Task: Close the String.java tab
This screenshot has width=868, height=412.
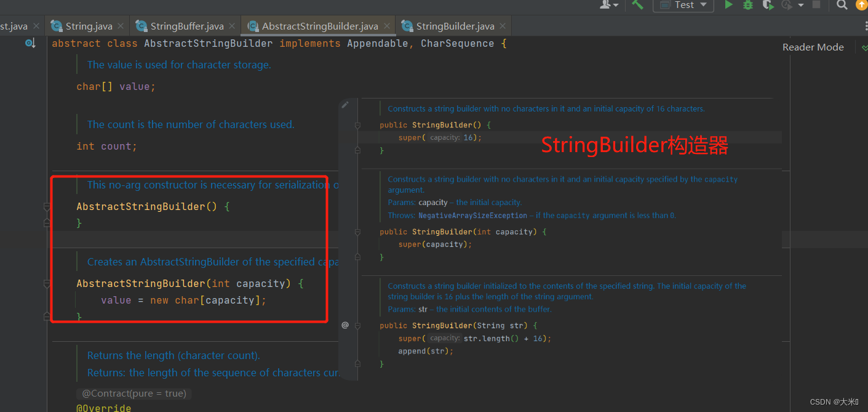Action: pyautogui.click(x=121, y=26)
